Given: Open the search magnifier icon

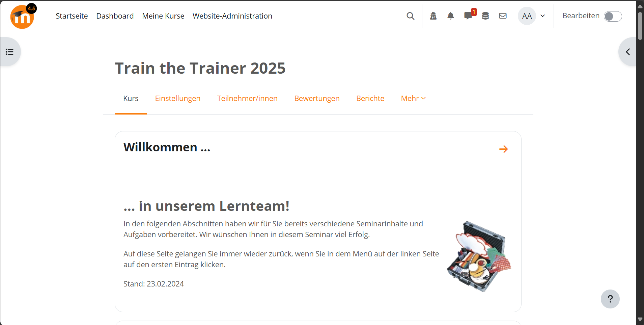Looking at the screenshot, I should pyautogui.click(x=410, y=16).
